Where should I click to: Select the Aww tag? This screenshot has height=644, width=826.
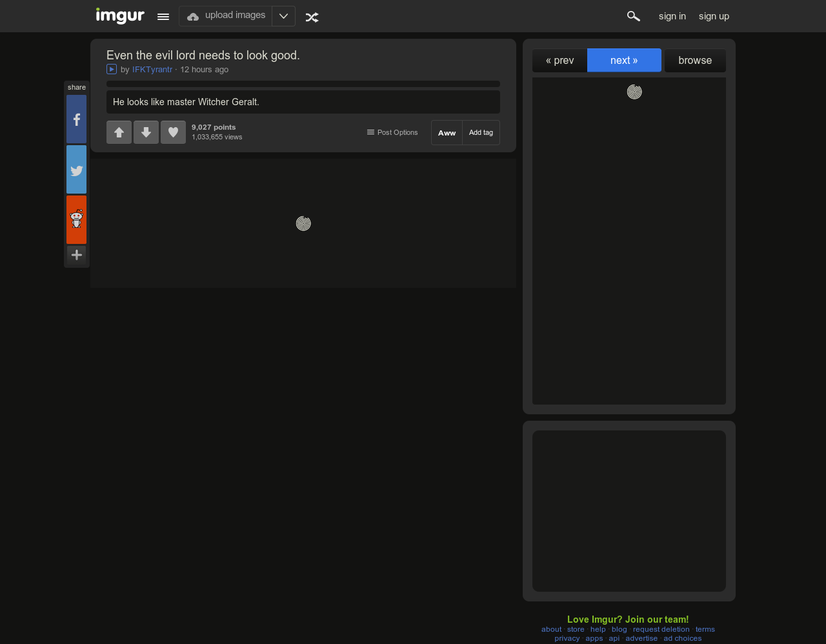447,133
